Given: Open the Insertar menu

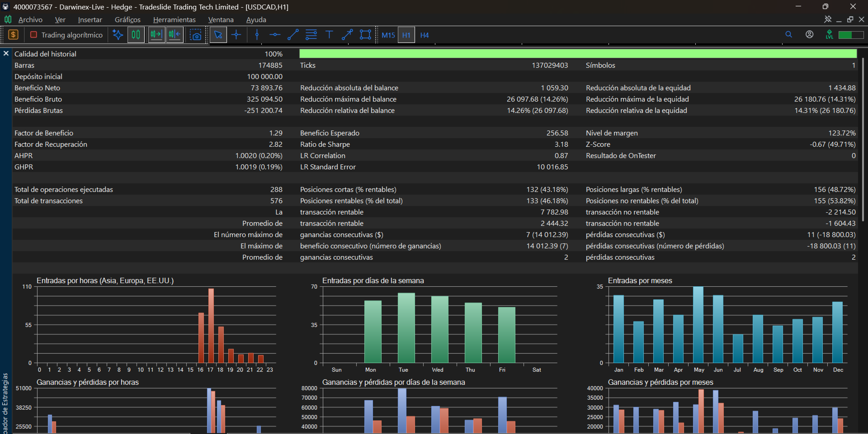Looking at the screenshot, I should point(90,20).
